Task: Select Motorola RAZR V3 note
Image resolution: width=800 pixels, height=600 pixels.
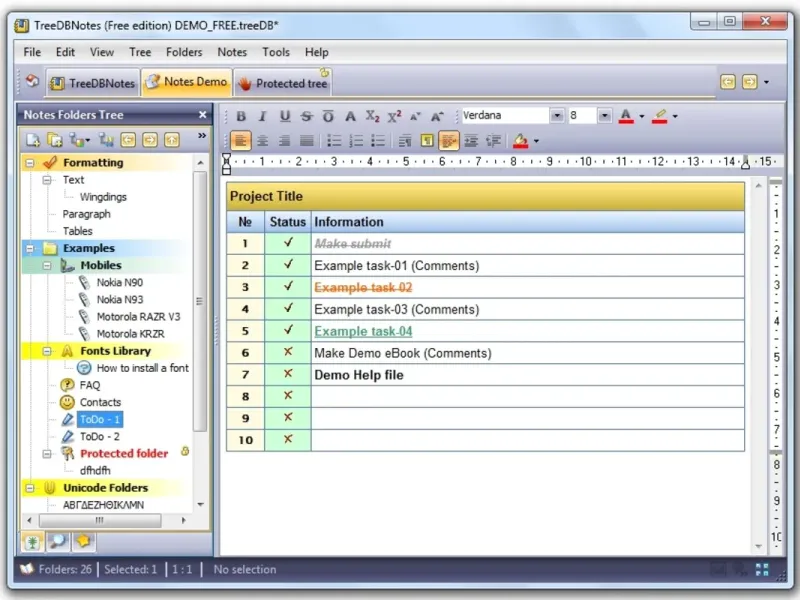Action: click(x=138, y=317)
